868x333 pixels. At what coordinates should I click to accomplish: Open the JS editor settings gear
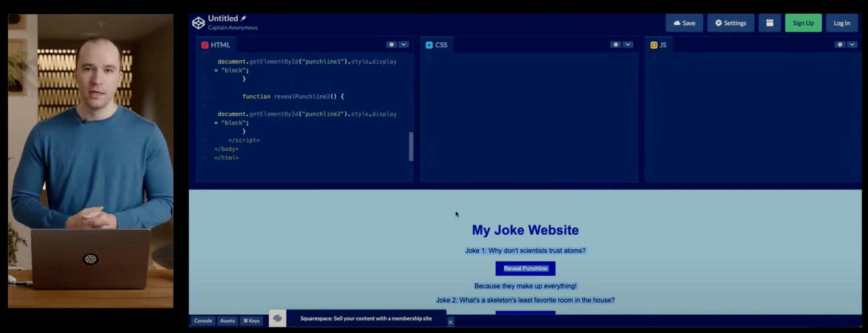[x=840, y=44]
